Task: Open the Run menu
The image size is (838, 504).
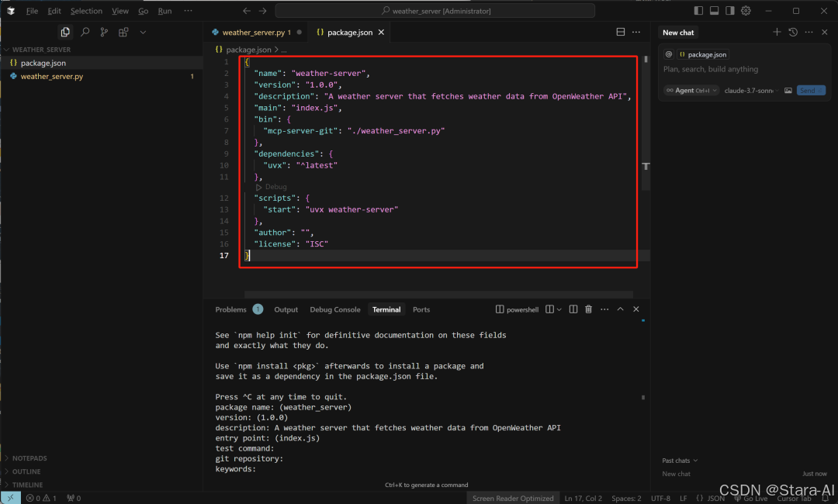Action: click(164, 11)
